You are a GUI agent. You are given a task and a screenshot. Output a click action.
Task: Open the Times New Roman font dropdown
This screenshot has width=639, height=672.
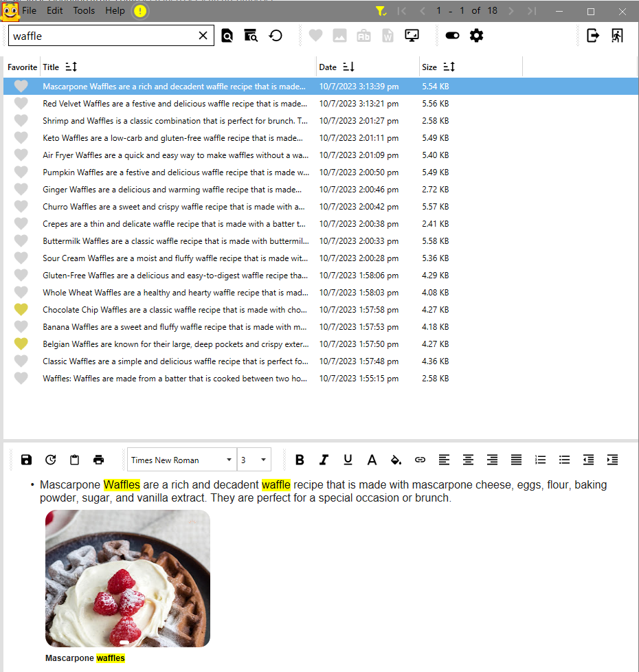pyautogui.click(x=181, y=460)
